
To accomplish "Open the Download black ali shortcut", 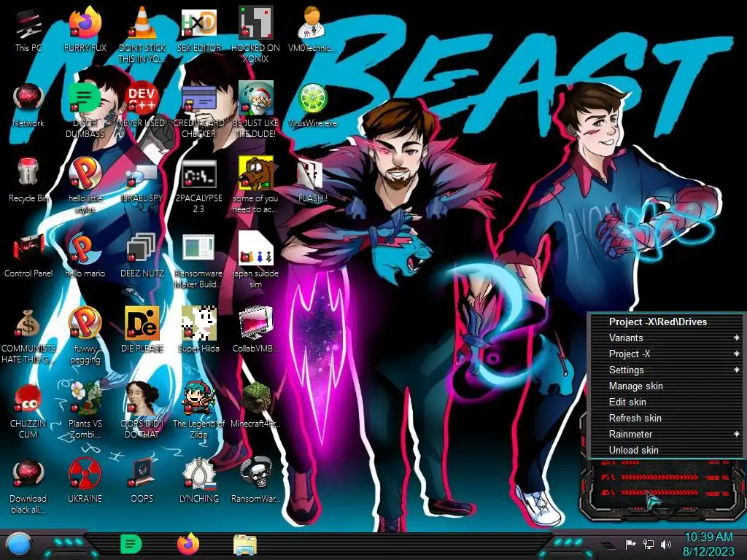I will pyautogui.click(x=28, y=485).
